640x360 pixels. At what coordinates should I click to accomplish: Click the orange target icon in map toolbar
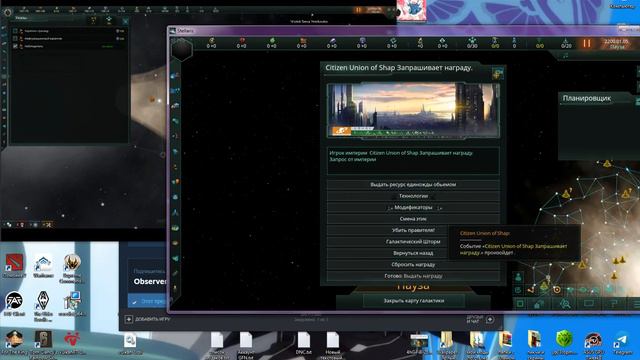557,290
